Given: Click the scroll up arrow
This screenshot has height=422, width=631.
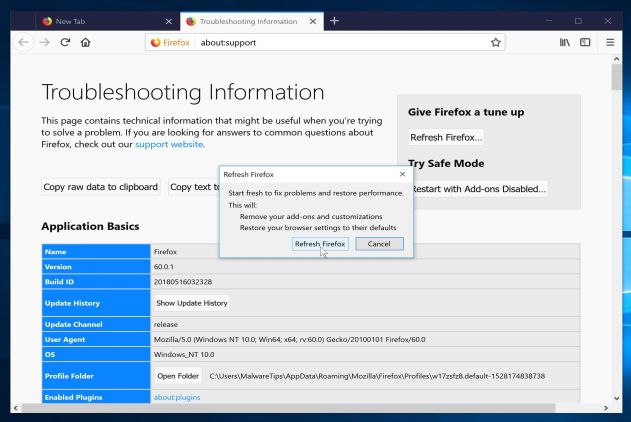Looking at the screenshot, I should click(616, 59).
